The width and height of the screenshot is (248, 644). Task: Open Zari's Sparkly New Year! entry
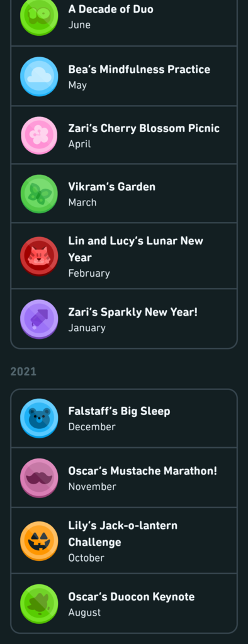point(124,319)
